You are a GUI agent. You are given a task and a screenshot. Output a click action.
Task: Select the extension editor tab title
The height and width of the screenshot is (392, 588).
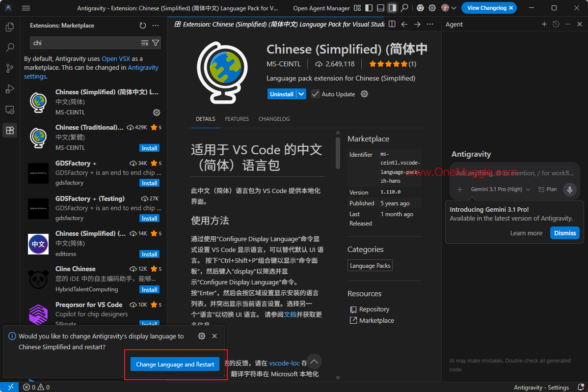[279, 24]
